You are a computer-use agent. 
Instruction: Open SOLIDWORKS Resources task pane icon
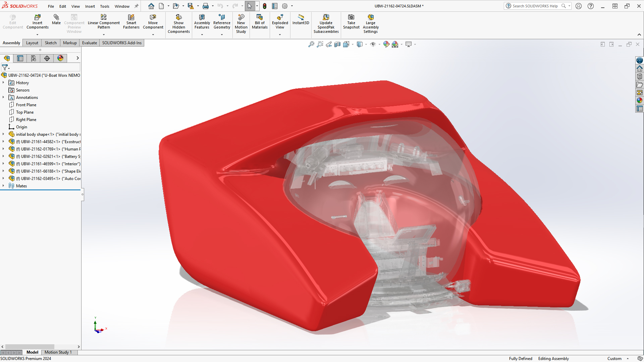[640, 69]
